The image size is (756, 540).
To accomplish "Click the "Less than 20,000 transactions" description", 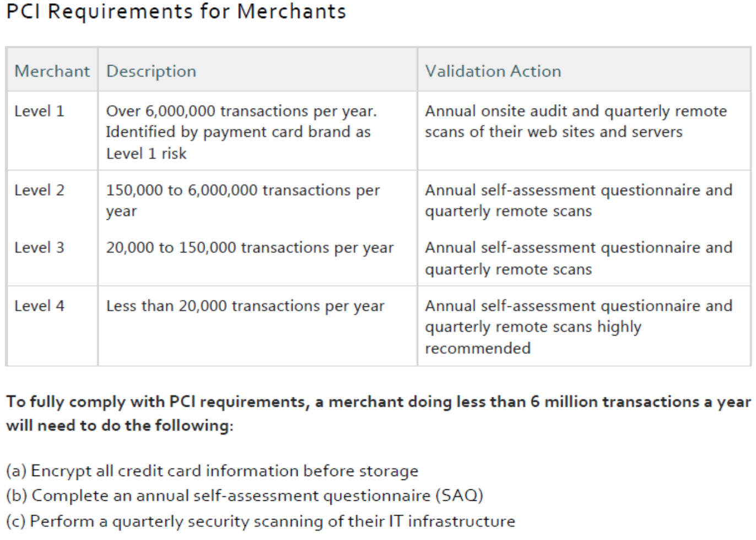I will point(245,306).
